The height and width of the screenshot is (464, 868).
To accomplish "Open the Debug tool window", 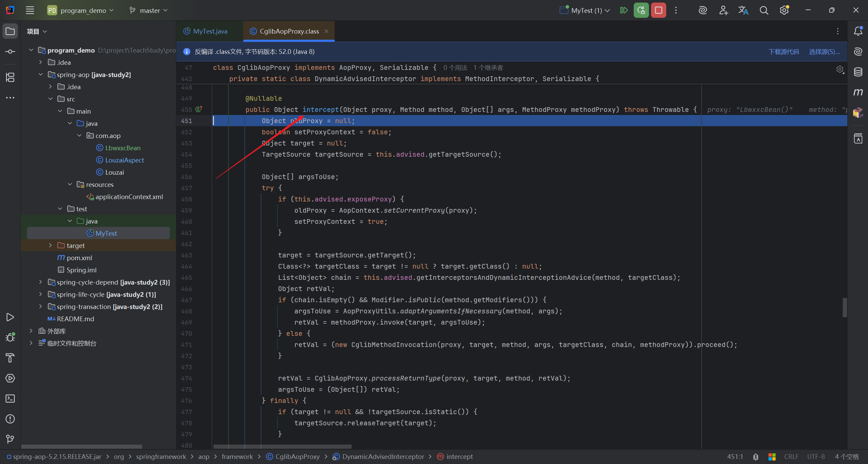I will point(10,337).
